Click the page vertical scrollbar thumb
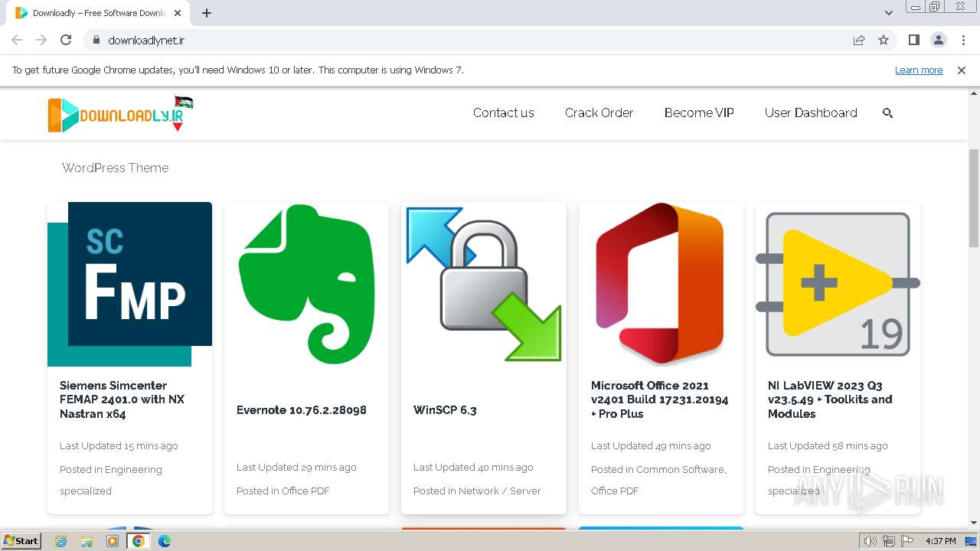 [x=974, y=197]
